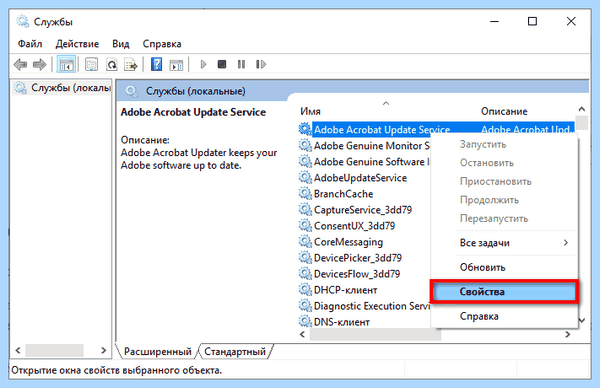Open the Help toolbar icon
Image resolution: width=600 pixels, height=388 pixels.
pos(156,64)
